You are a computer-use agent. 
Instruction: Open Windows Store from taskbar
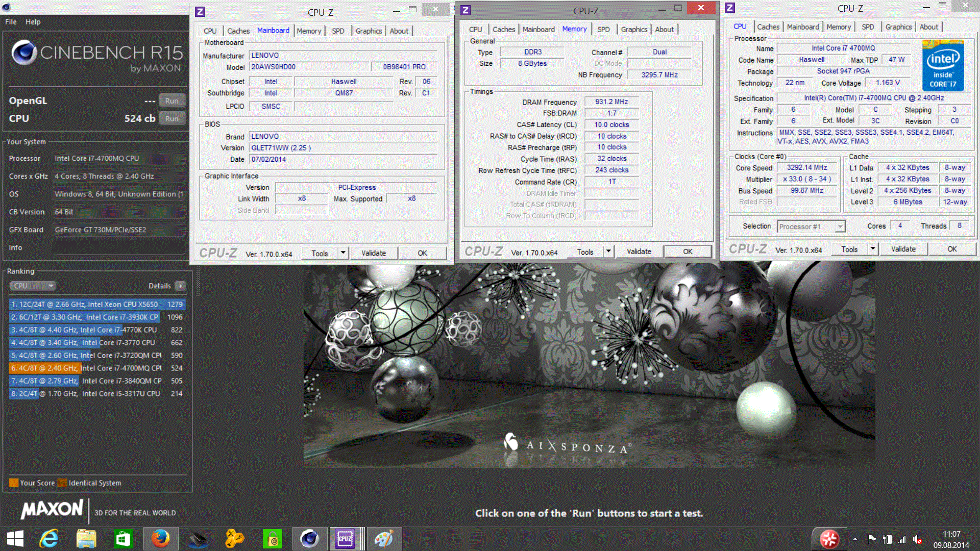click(124, 539)
